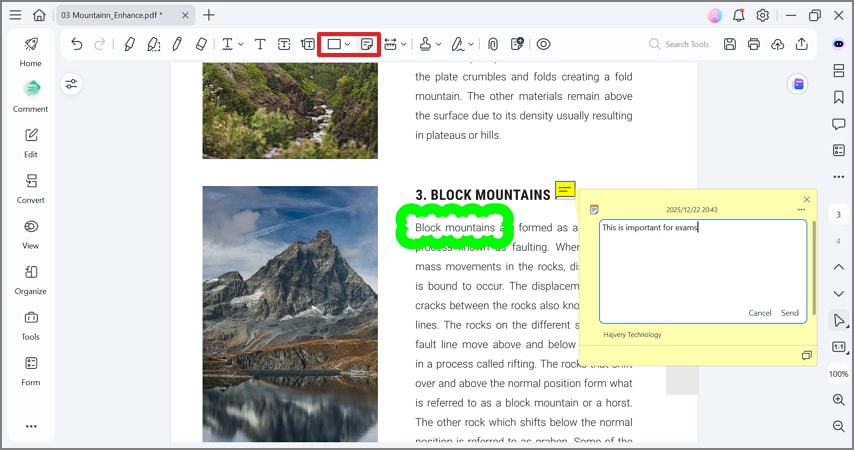Send the note comment
This screenshot has height=450, width=854.
point(790,313)
